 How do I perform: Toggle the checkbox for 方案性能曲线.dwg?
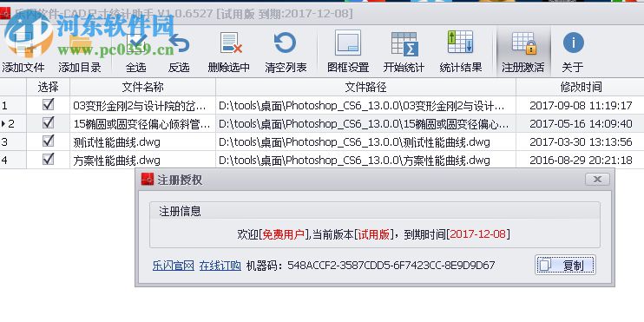point(48,159)
